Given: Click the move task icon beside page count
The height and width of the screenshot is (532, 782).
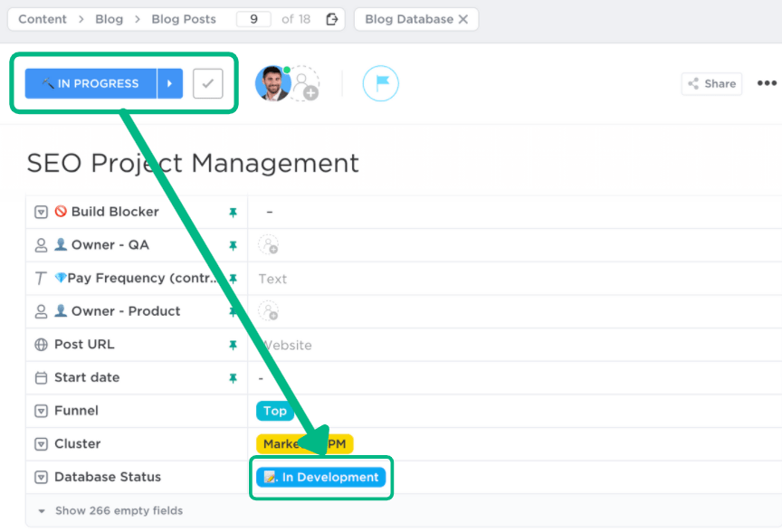Looking at the screenshot, I should tap(331, 19).
